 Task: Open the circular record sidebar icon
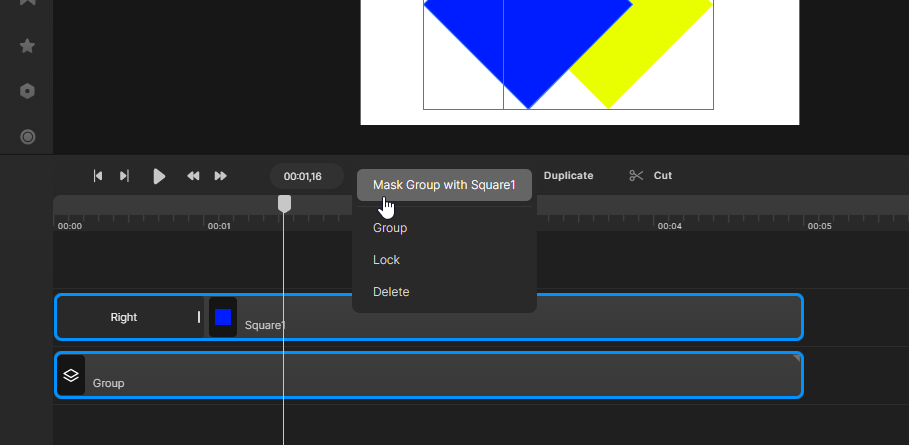(27, 137)
